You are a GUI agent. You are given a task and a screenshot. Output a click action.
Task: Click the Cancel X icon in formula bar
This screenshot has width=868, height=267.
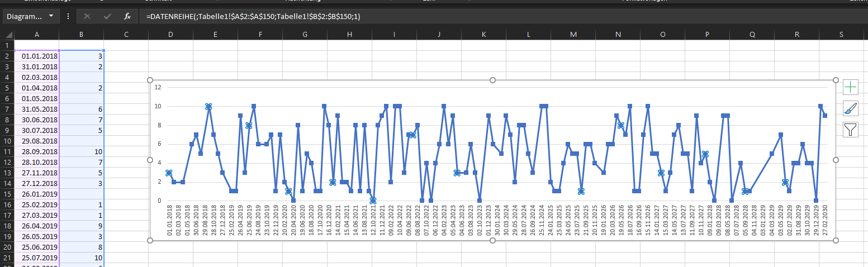(87, 16)
